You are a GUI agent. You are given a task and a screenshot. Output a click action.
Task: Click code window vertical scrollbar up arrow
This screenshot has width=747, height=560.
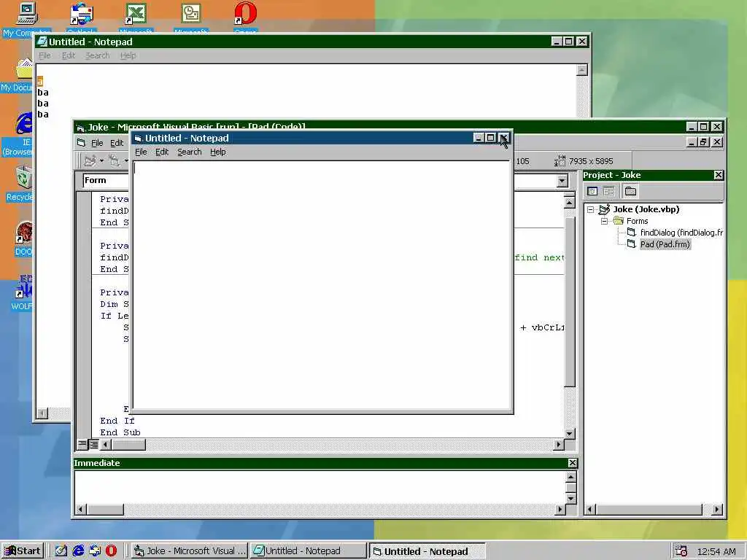[569, 203]
